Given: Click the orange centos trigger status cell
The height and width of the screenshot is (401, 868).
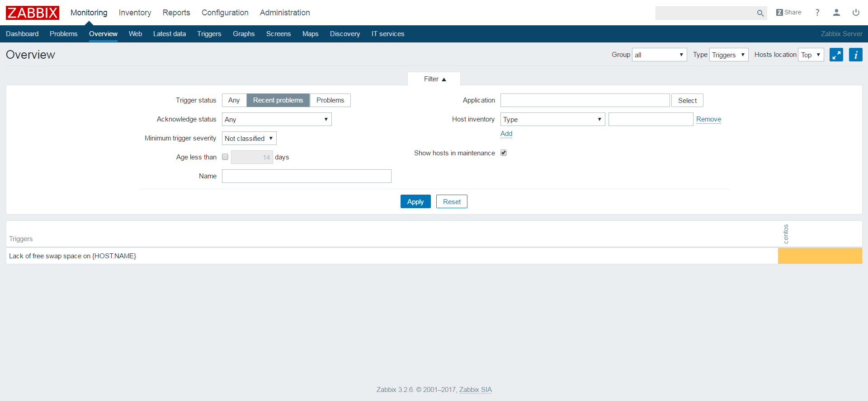Looking at the screenshot, I should 820,256.
